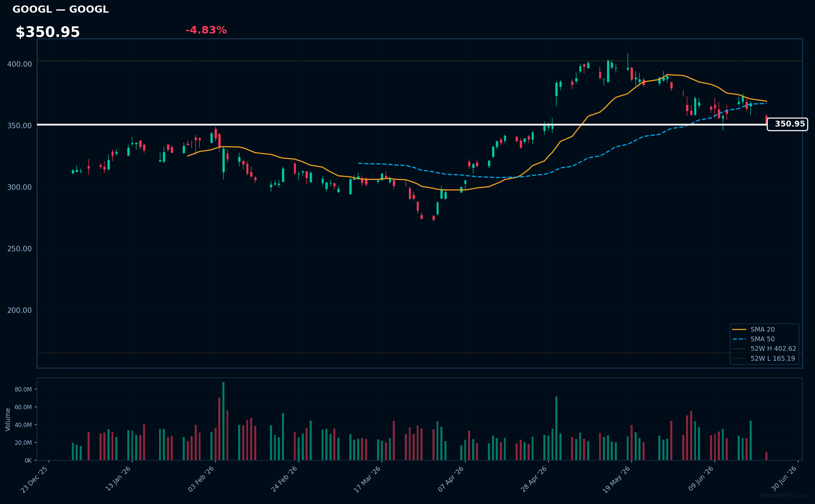Click the -4.83% change percentage

(x=206, y=30)
